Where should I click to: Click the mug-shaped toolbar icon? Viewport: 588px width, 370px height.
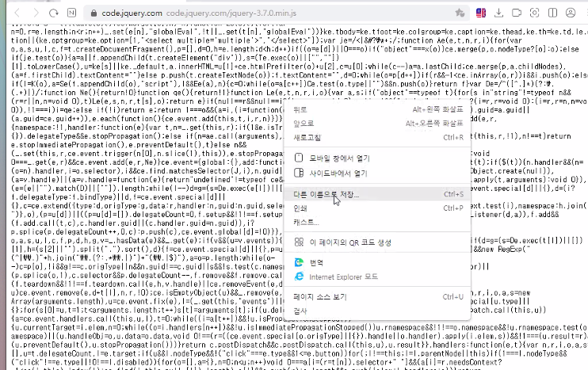tap(517, 13)
